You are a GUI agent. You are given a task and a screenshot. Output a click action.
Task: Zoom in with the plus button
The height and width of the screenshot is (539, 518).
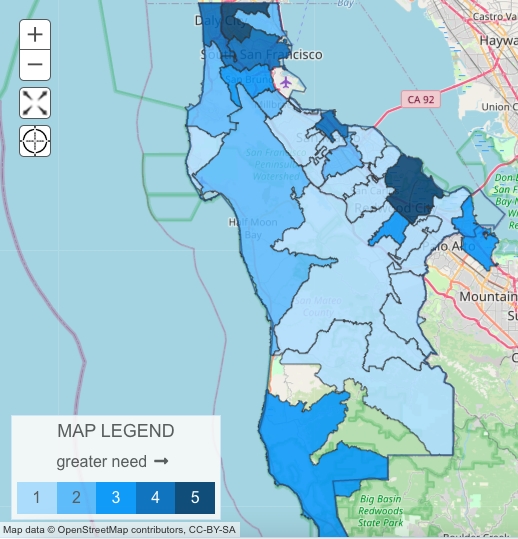tap(35, 35)
